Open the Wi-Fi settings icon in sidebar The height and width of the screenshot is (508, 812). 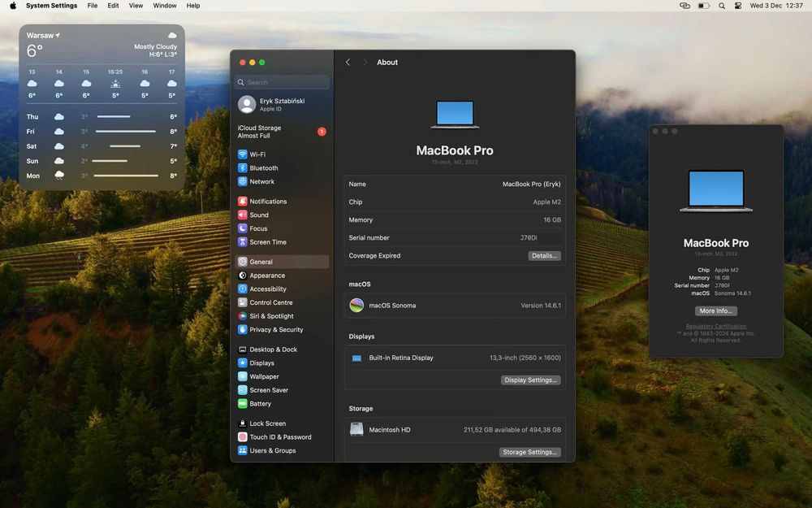(x=242, y=154)
